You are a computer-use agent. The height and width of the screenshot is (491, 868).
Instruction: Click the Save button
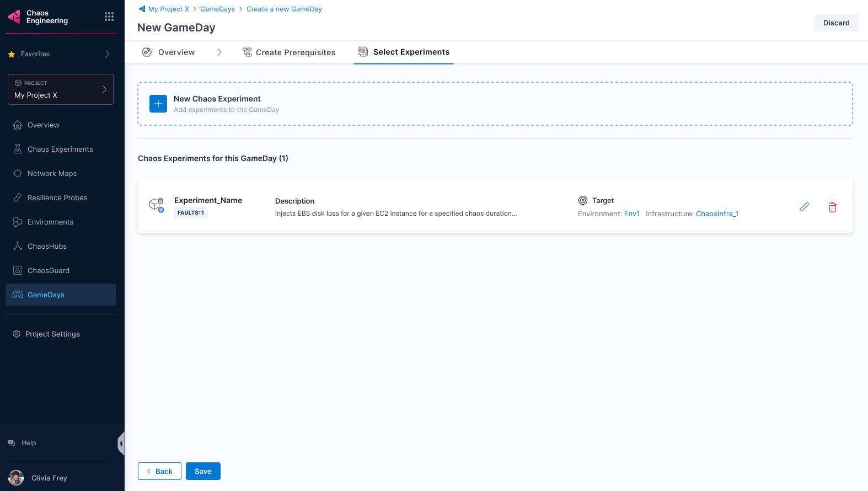tap(203, 471)
